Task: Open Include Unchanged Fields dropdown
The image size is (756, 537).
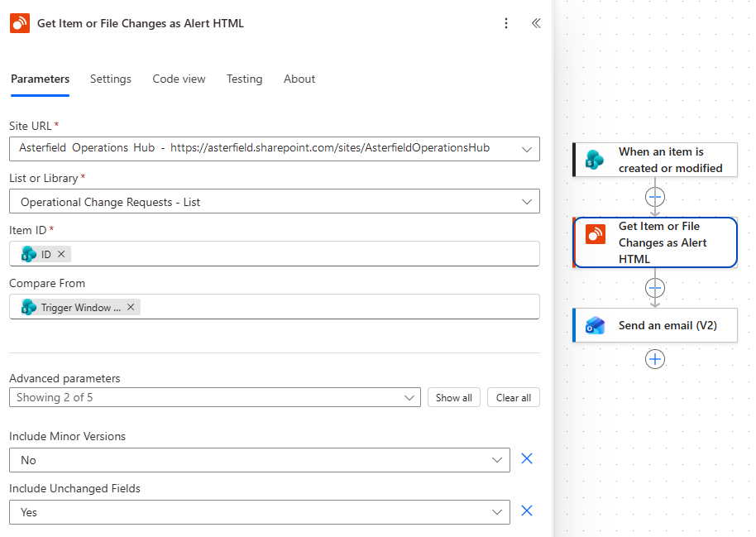Action: [260, 512]
